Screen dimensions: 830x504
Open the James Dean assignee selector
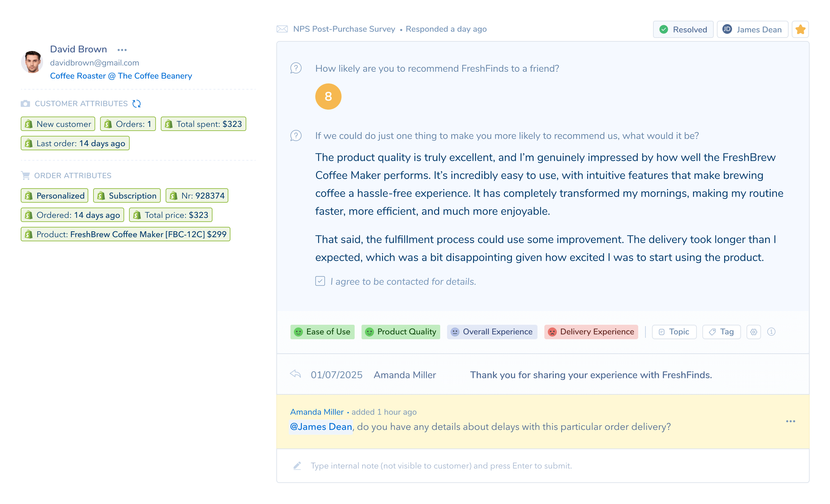(x=752, y=29)
